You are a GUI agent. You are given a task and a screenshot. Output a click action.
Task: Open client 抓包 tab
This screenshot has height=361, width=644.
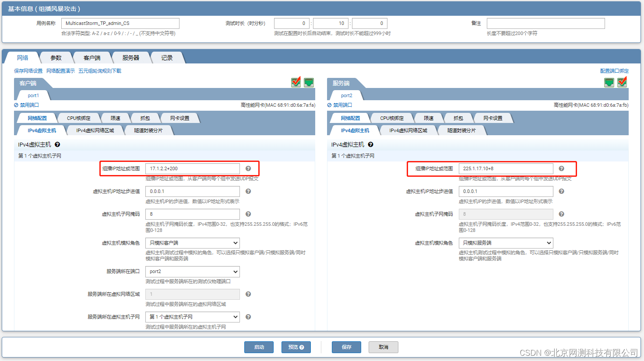coord(145,118)
